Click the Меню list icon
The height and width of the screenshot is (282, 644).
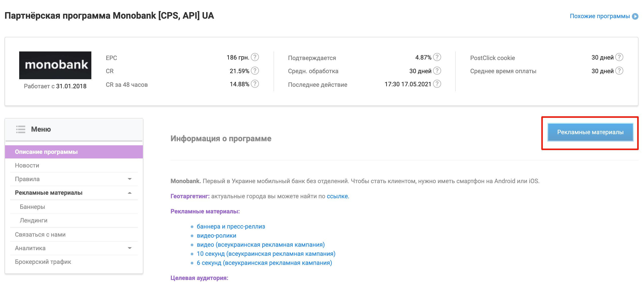[21, 129]
